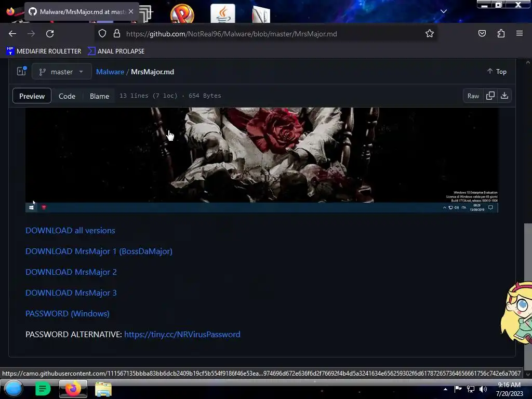Open the ANAL PROLAPSE bookmark
The width and height of the screenshot is (532, 399).
(116, 51)
